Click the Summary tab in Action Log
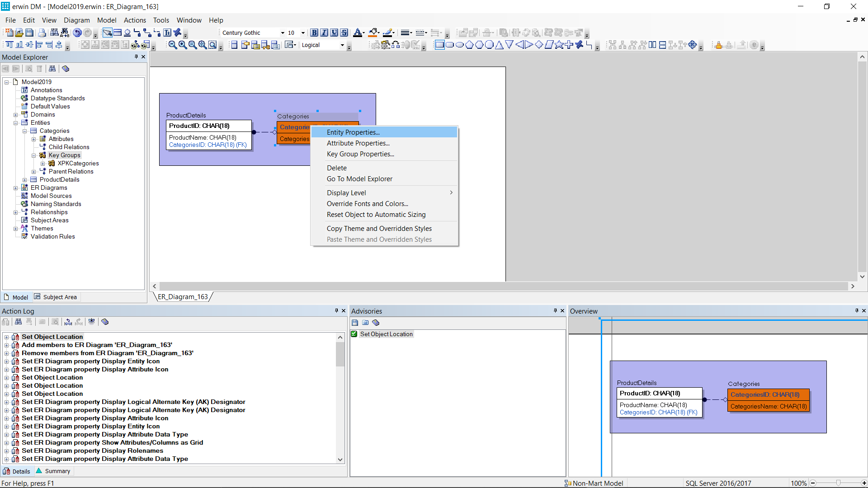The image size is (868, 488). pos(57,471)
